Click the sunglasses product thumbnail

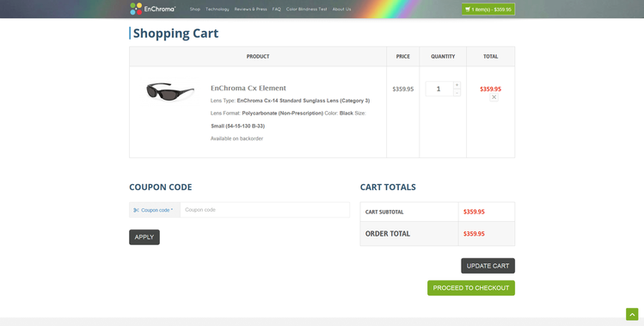click(170, 91)
